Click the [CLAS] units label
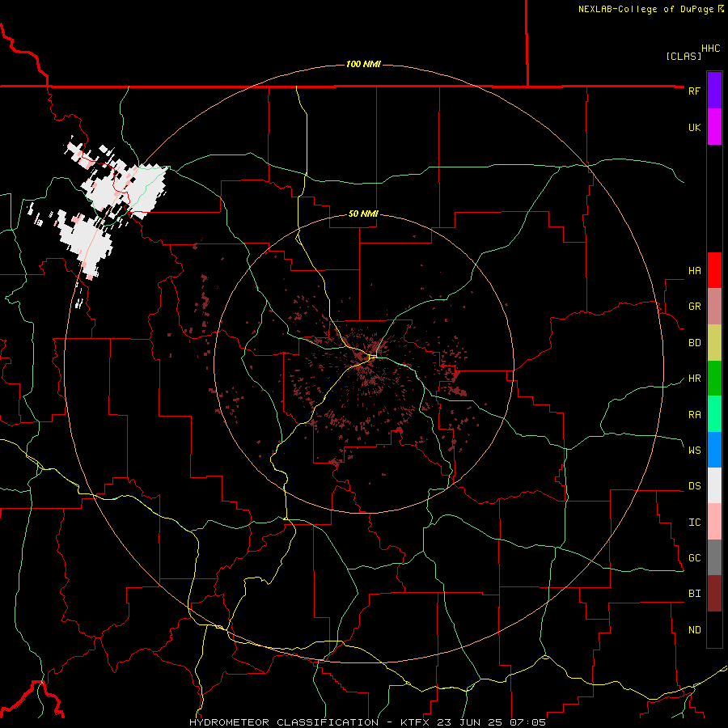 [x=684, y=57]
